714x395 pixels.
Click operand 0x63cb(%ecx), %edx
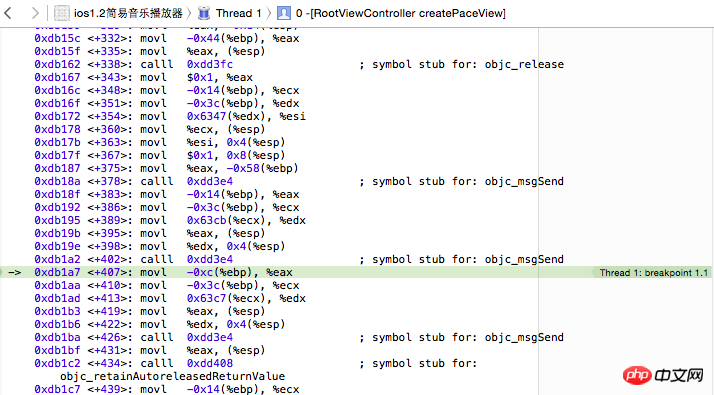tap(246, 221)
